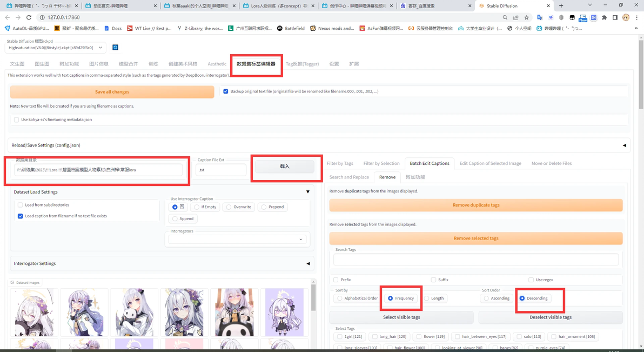Open the Docs bookmark
Image resolution: width=644 pixels, height=352 pixels.
click(x=113, y=28)
